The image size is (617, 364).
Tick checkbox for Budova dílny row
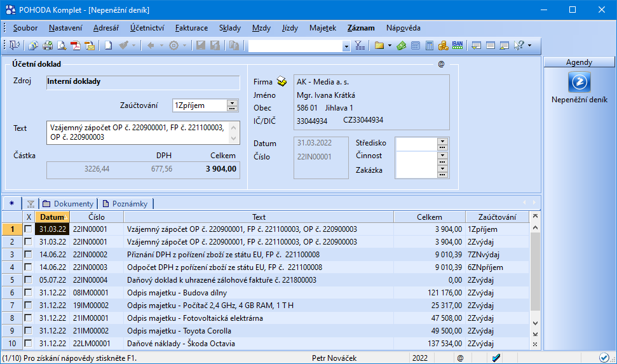[28, 292]
